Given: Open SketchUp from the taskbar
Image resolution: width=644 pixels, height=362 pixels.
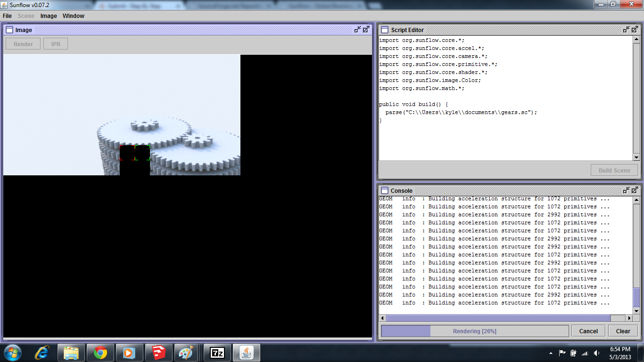Looking at the screenshot, I should [x=158, y=353].
